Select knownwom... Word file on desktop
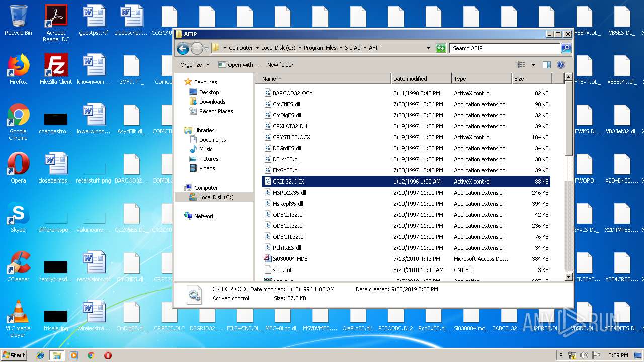This screenshot has height=362, width=644. [x=94, y=69]
